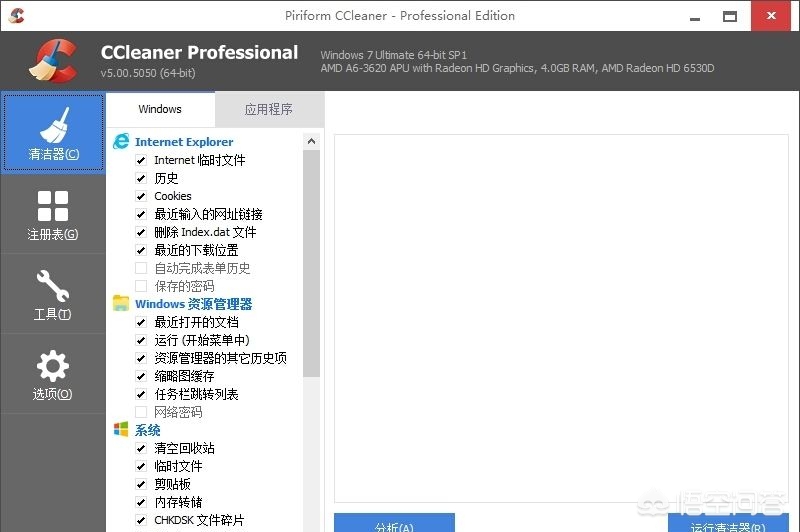This screenshot has height=532, width=800.
Task: Toggle 最近输入的网址链接 checkbox
Action: tap(141, 214)
